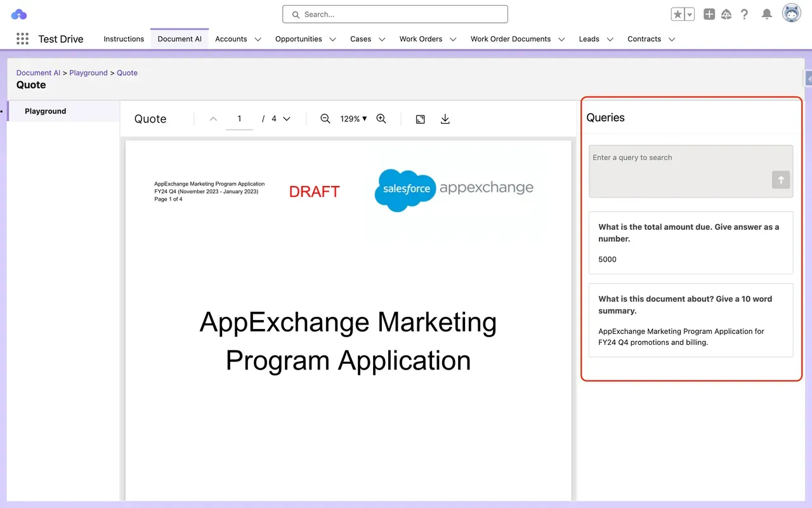The width and height of the screenshot is (812, 508).
Task: Select the 10 word summary query card
Action: click(691, 320)
